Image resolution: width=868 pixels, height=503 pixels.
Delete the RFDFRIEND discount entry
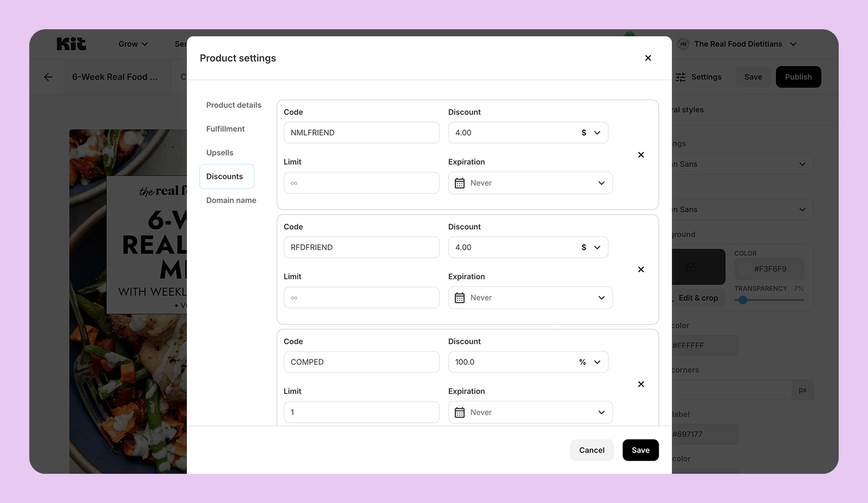641,269
